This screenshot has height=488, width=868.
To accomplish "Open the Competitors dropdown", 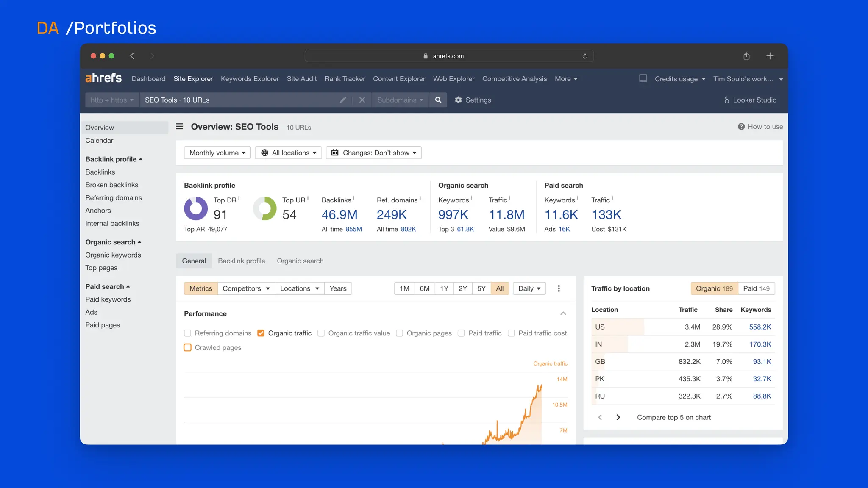I will (x=246, y=288).
